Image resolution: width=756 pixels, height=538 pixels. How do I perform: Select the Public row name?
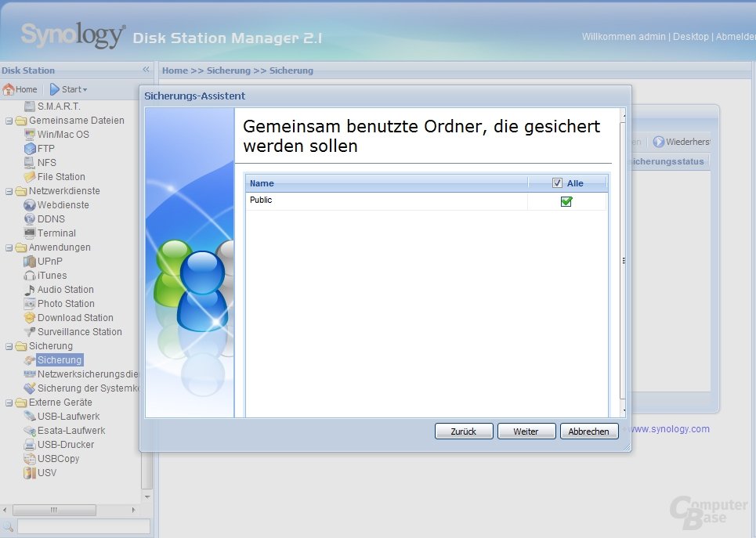tap(261, 200)
